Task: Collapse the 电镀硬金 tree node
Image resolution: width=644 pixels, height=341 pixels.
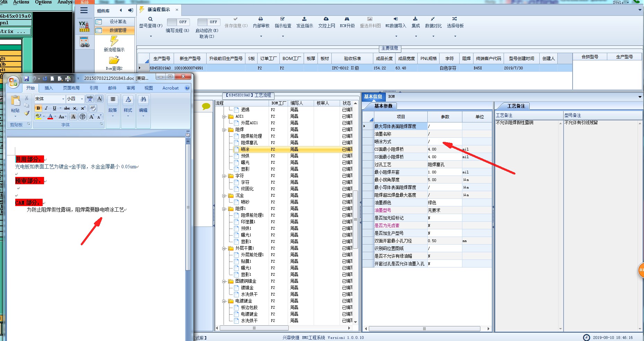Action: pos(224,301)
